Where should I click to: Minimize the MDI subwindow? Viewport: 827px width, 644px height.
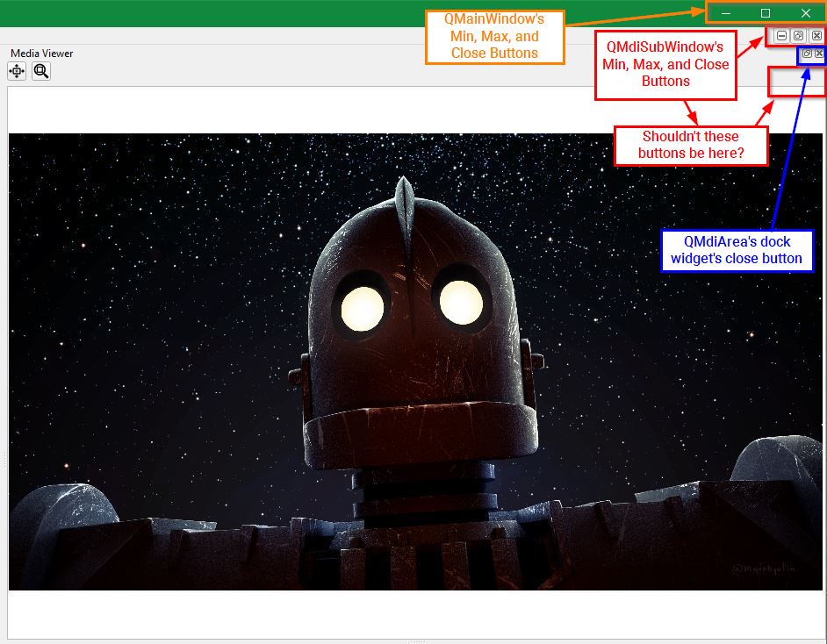(782, 36)
